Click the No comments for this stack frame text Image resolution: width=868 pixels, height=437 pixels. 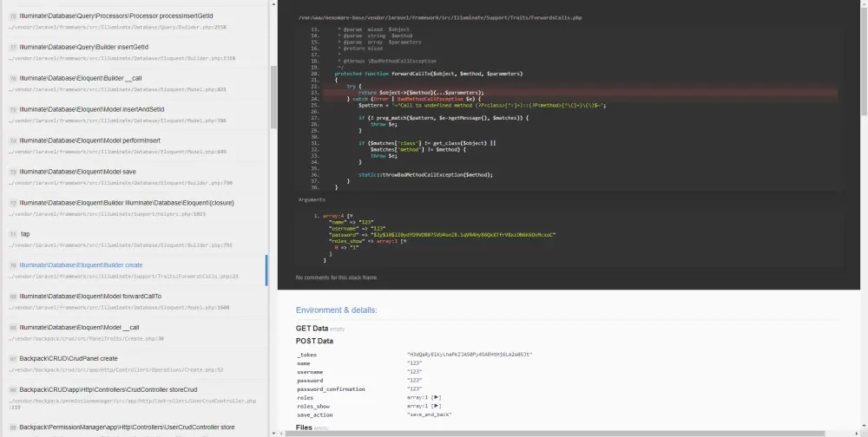coord(336,277)
